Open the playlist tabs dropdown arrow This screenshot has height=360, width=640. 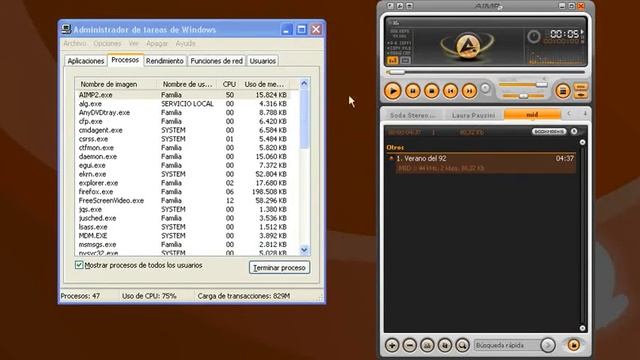point(585,114)
